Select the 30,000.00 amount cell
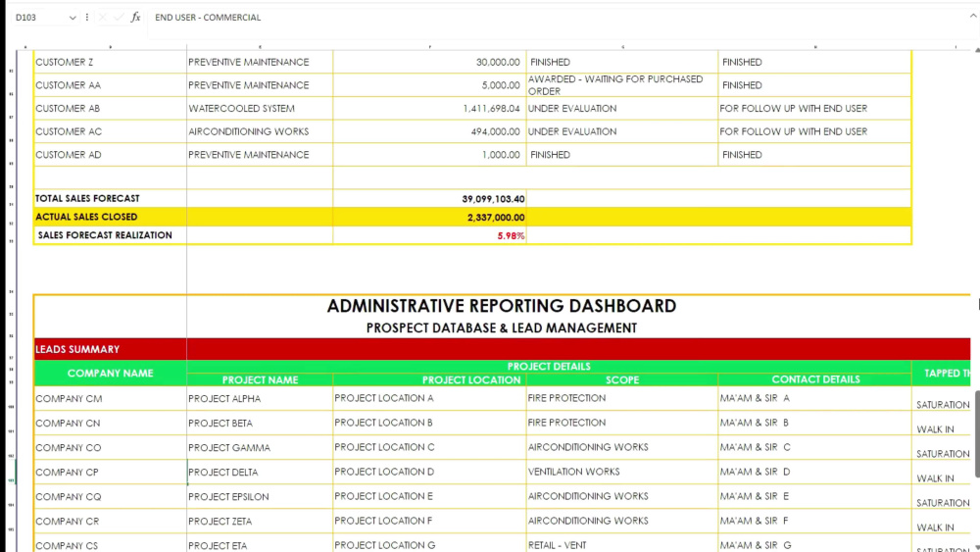The height and width of the screenshot is (552, 980). tap(429, 62)
